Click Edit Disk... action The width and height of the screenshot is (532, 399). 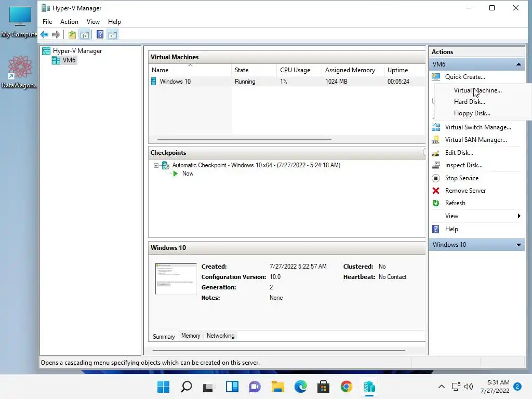coord(459,153)
